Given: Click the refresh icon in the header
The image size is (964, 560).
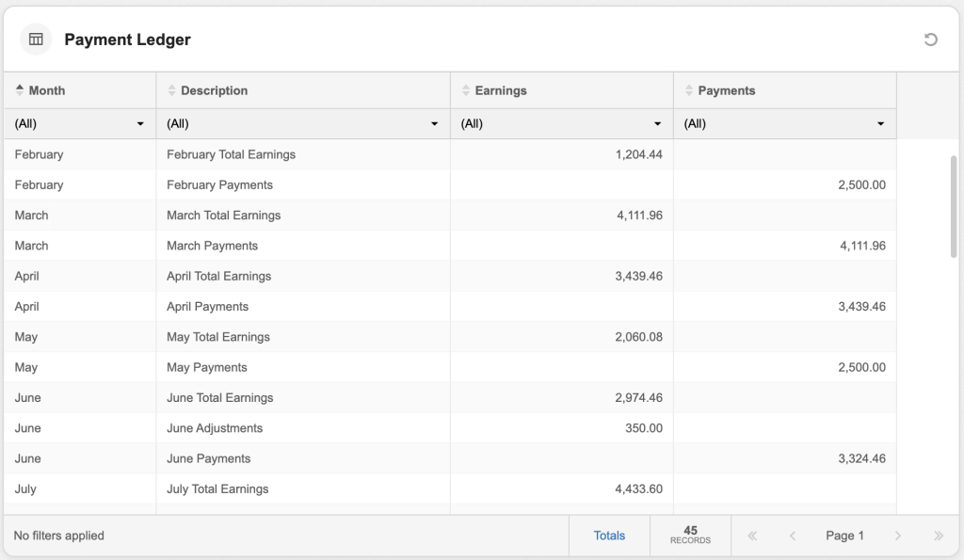Looking at the screenshot, I should click(930, 40).
